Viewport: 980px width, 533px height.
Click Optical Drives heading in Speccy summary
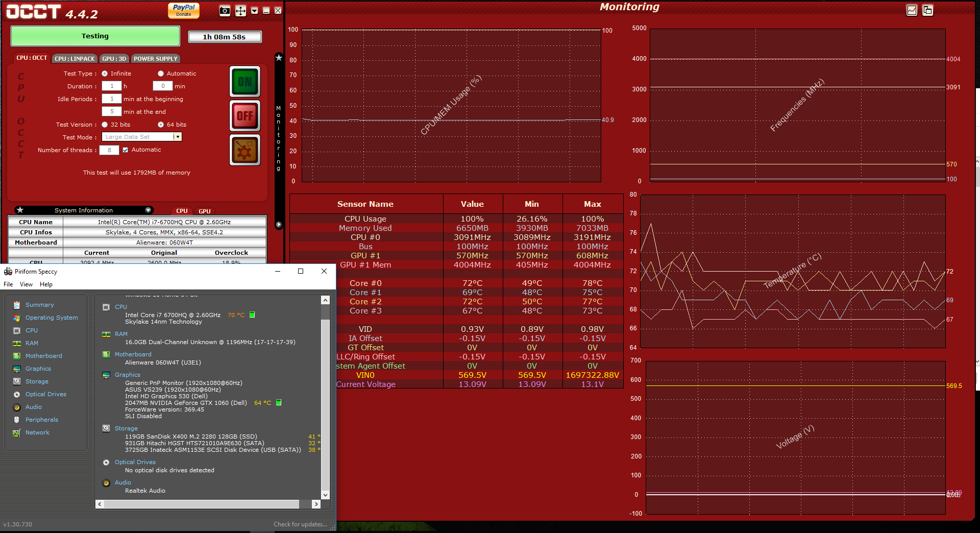click(x=135, y=462)
